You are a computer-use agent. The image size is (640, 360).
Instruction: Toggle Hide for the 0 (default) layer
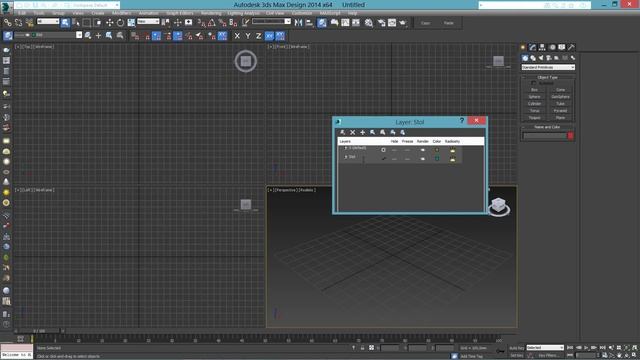[x=394, y=150]
